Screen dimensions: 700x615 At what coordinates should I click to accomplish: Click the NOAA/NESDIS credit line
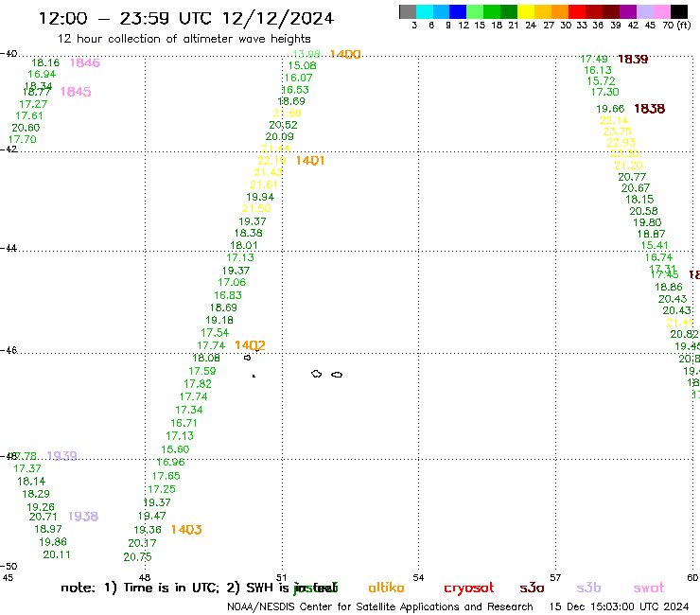pos(380,607)
